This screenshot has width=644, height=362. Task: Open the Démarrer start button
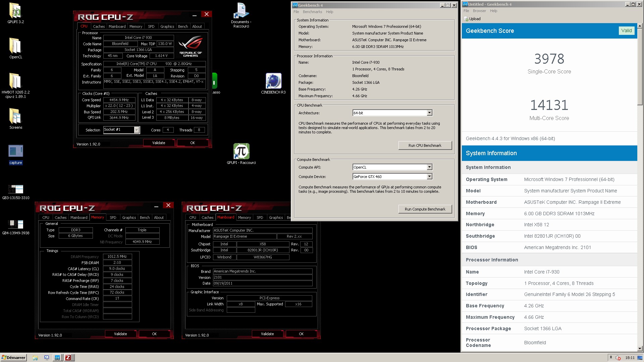[x=13, y=358]
